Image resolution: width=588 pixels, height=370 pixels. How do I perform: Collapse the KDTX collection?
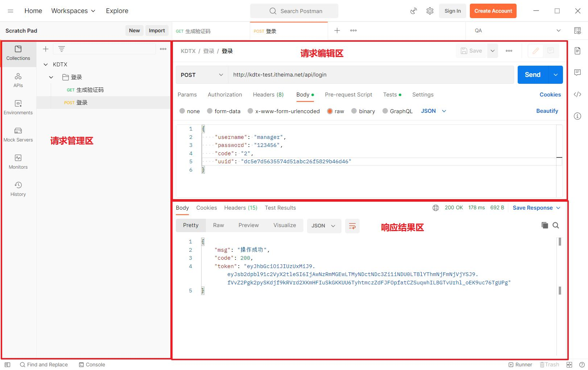pos(46,65)
